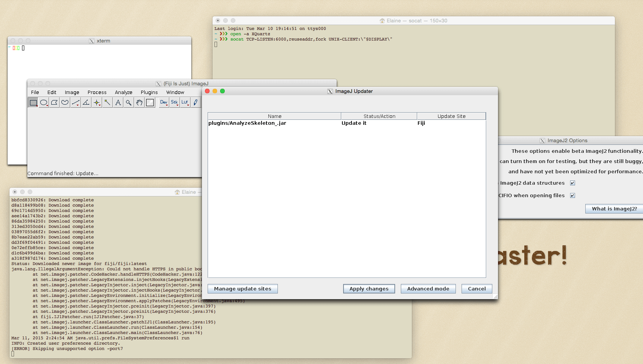643x364 pixels.
Task: Select the Pencil tool in ImageJ toolbar
Action: pyautogui.click(x=196, y=102)
